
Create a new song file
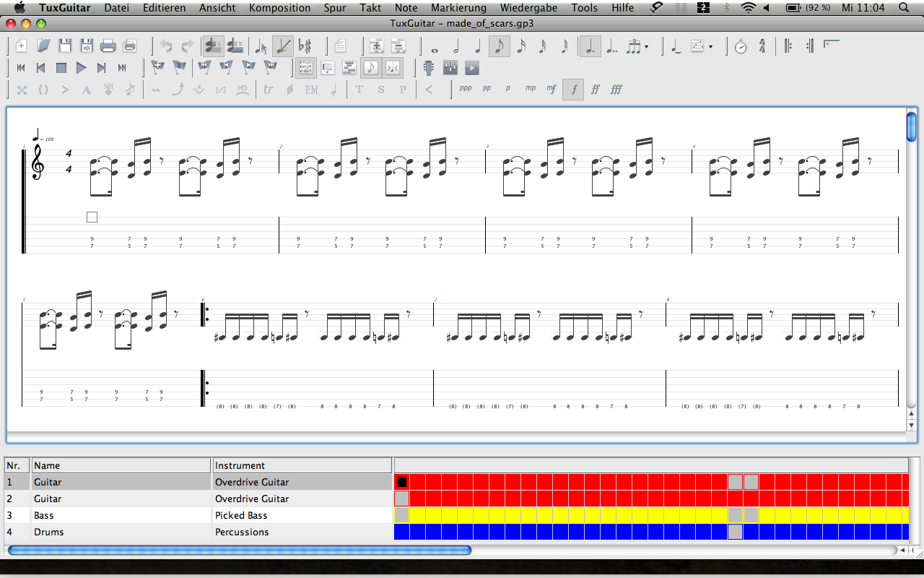22,46
